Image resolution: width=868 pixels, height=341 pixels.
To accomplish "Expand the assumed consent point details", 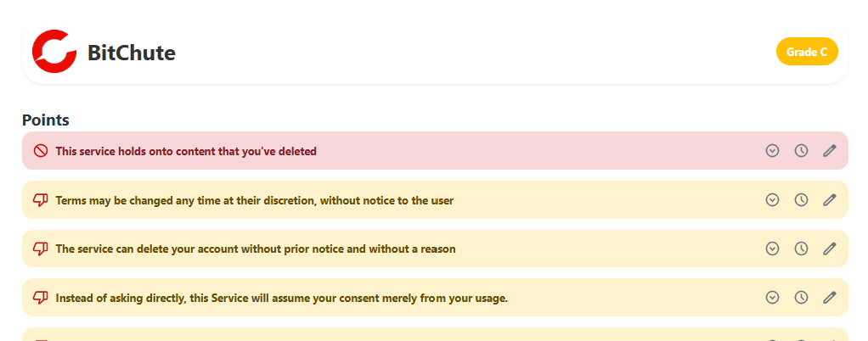I will 772,298.
